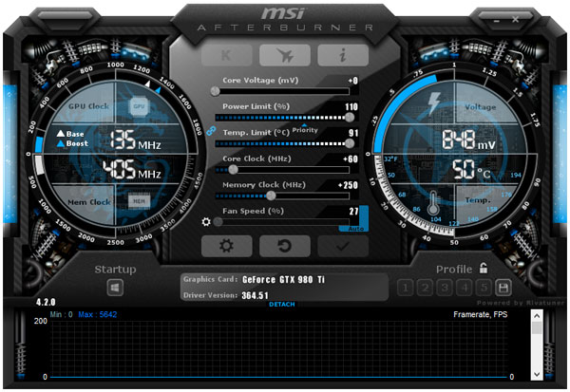This screenshot has height=392, width=570.
Task: Save profile with the floppy disk icon
Action: coord(503,288)
